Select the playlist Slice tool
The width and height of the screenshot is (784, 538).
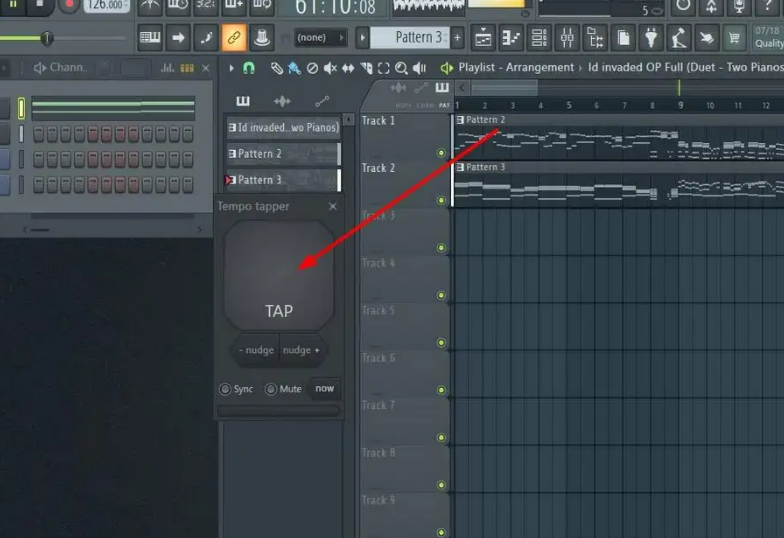coord(366,68)
